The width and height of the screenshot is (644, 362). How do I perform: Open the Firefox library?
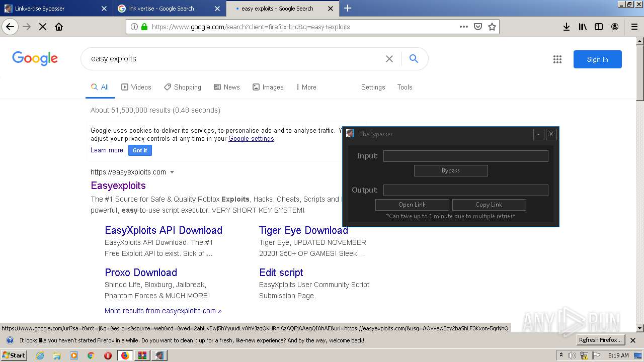coord(583,27)
